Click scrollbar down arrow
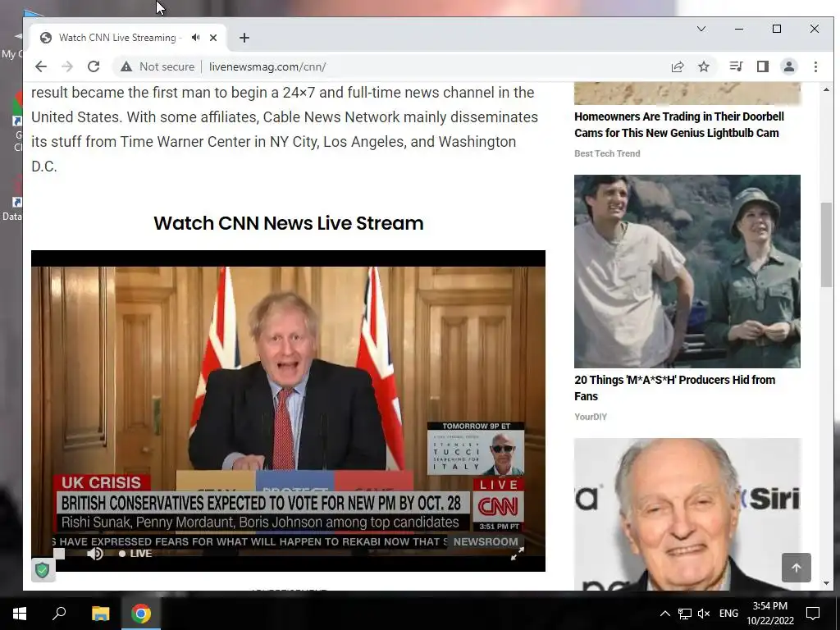This screenshot has height=630, width=840. click(826, 583)
